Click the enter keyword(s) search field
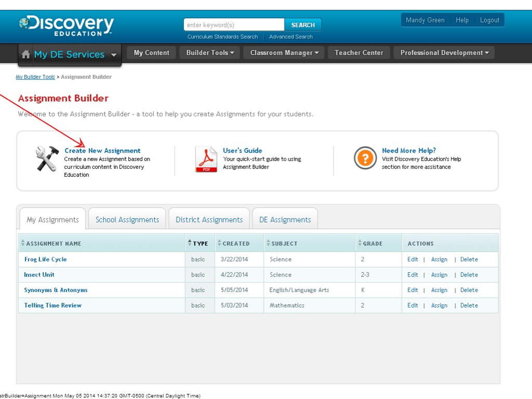Screen dimensions: 532x399 pyautogui.click(x=234, y=25)
